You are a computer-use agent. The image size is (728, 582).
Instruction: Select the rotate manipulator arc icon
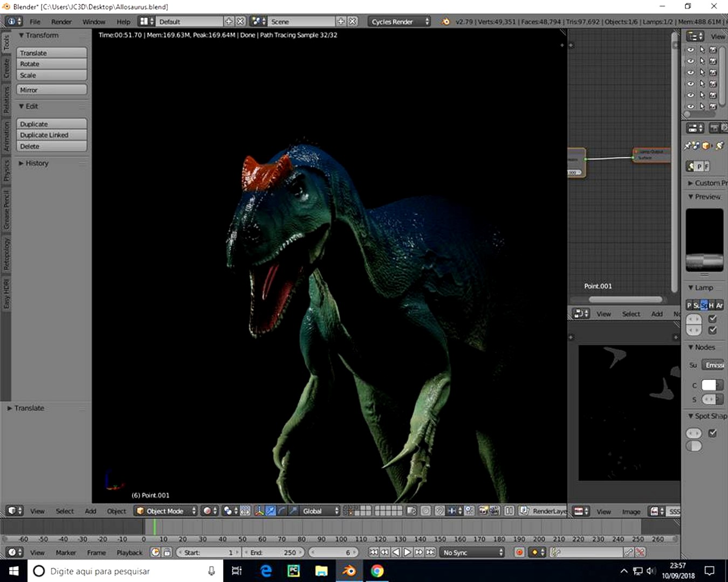[x=281, y=510]
